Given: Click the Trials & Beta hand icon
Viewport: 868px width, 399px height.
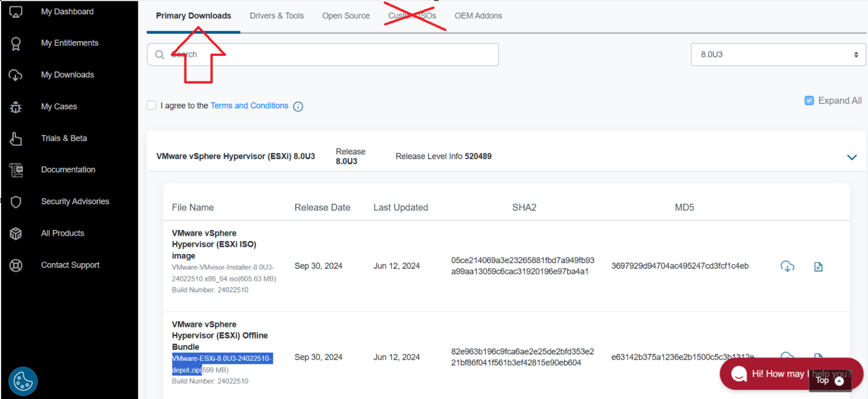Looking at the screenshot, I should (x=16, y=139).
